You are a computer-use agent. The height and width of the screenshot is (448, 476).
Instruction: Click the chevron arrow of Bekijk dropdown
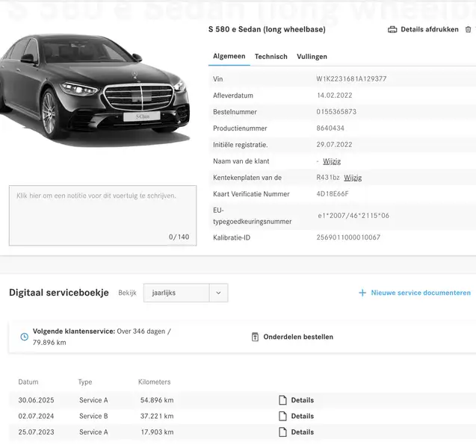[218, 293]
